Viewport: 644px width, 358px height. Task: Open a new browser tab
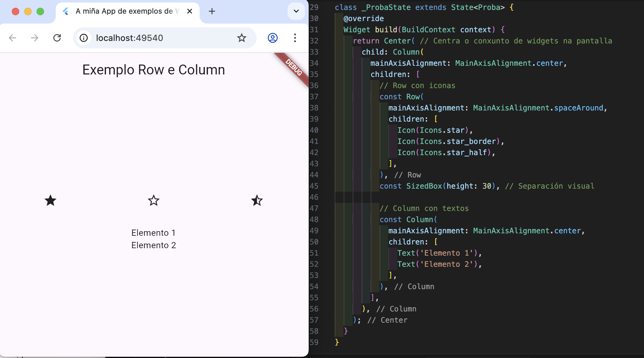(x=212, y=11)
